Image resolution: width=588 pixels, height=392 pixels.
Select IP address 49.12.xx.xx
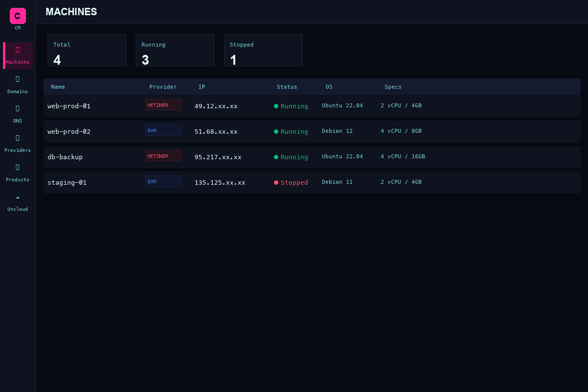(216, 106)
